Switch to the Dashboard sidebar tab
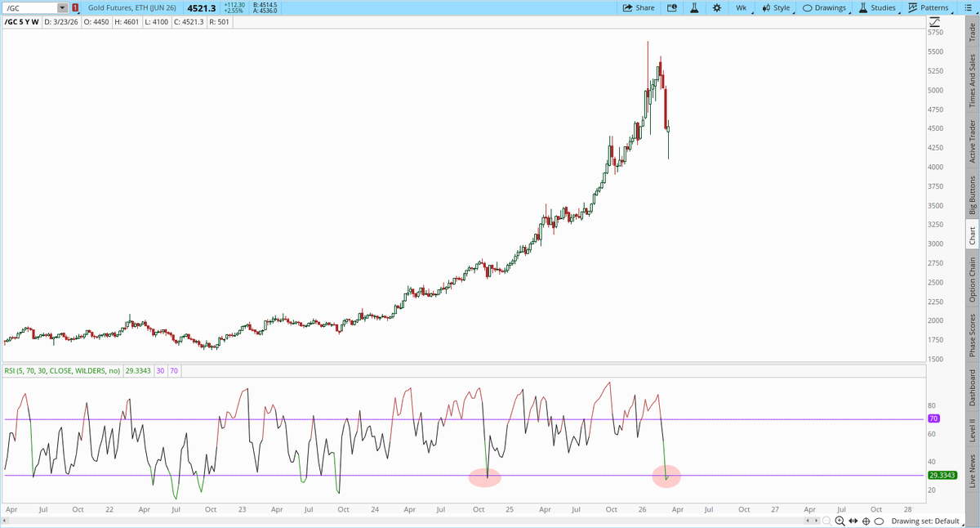This screenshot has height=528, width=980. tap(972, 387)
